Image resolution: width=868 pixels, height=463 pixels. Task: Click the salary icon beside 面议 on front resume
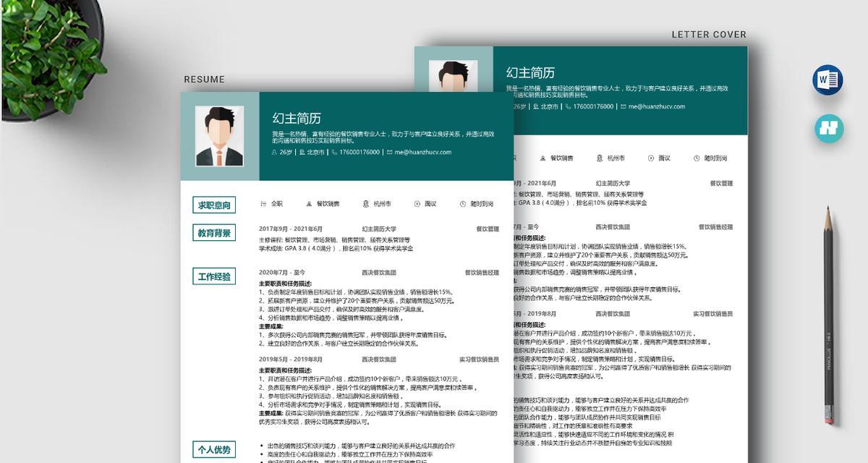click(x=417, y=204)
